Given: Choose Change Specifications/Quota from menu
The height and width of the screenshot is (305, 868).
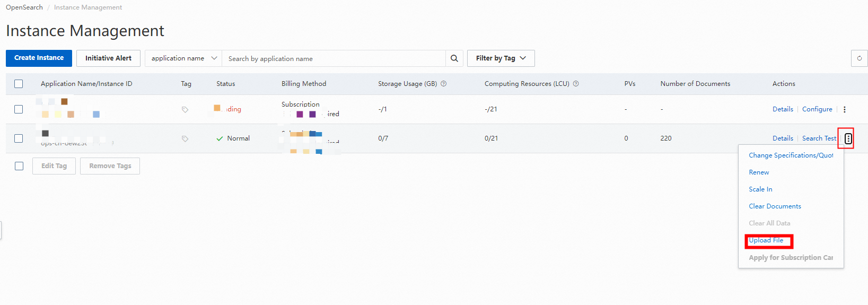Looking at the screenshot, I should click(791, 155).
